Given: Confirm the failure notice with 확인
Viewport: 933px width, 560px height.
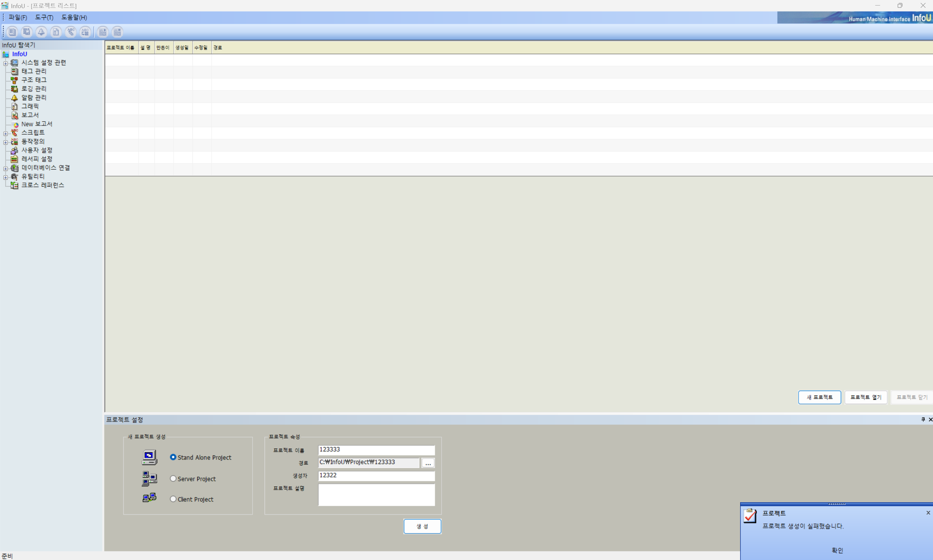Looking at the screenshot, I should [837, 551].
